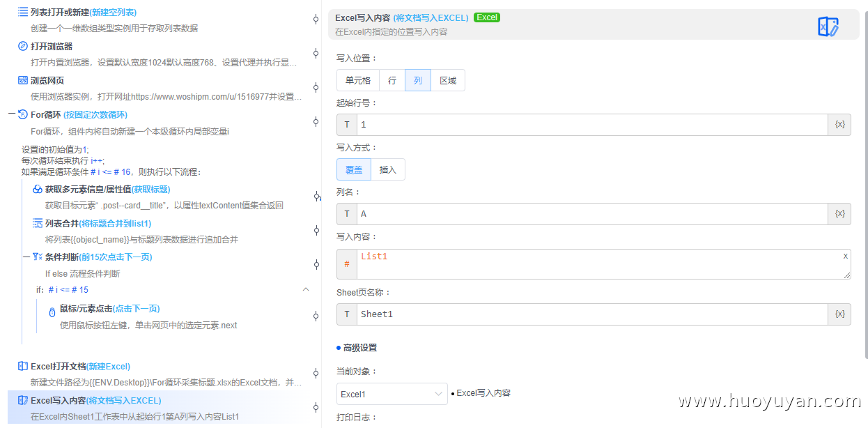Collapse the if branch chevron
Viewport: 868px width, 428px height.
(306, 289)
